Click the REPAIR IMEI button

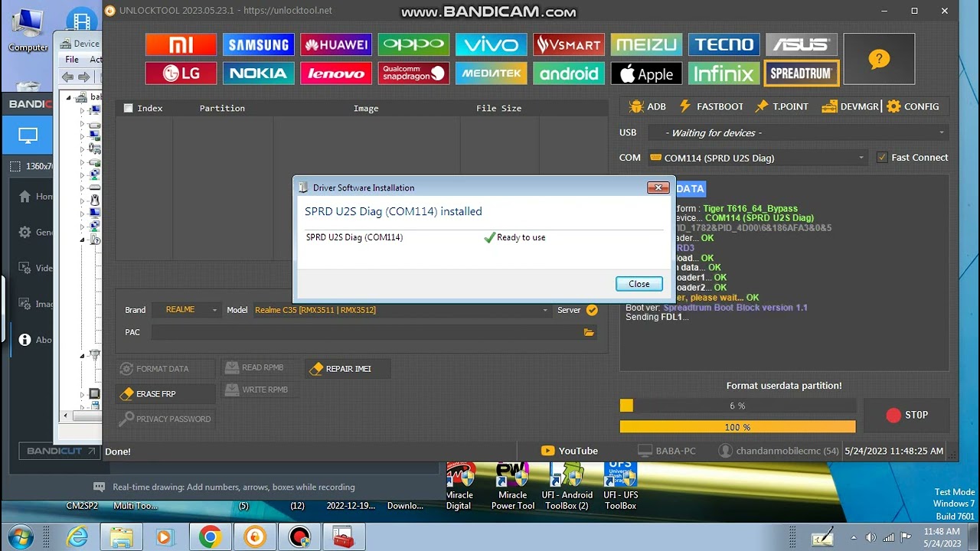(348, 369)
